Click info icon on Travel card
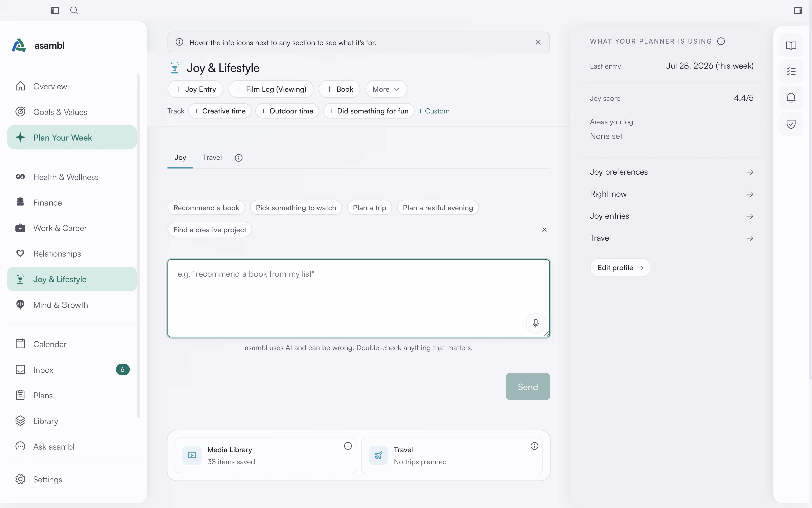 [x=535, y=446]
